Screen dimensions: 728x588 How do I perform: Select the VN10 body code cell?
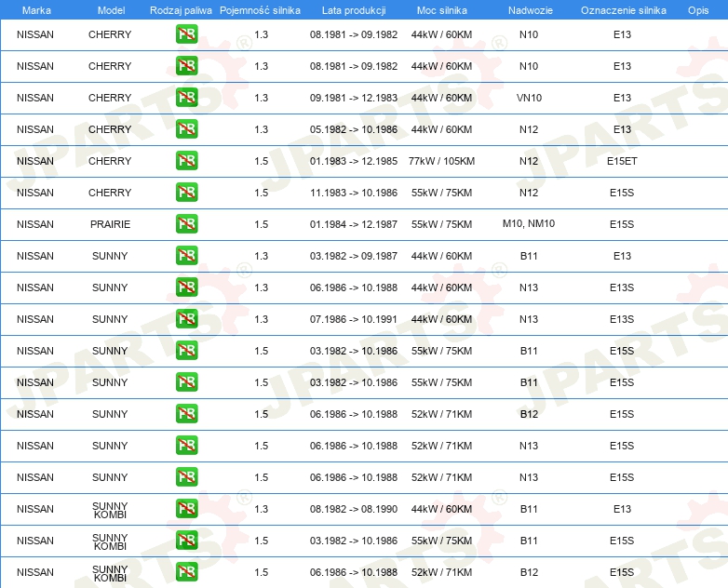pos(529,98)
